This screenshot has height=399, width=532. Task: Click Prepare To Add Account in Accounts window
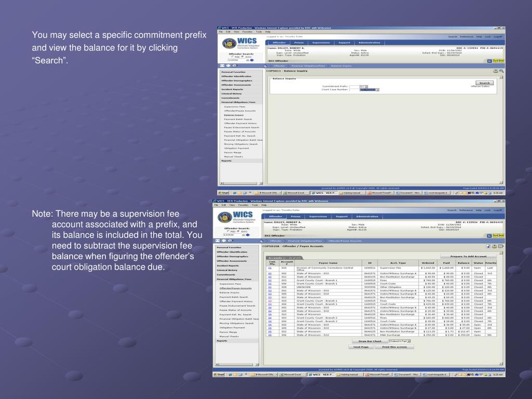(x=468, y=256)
